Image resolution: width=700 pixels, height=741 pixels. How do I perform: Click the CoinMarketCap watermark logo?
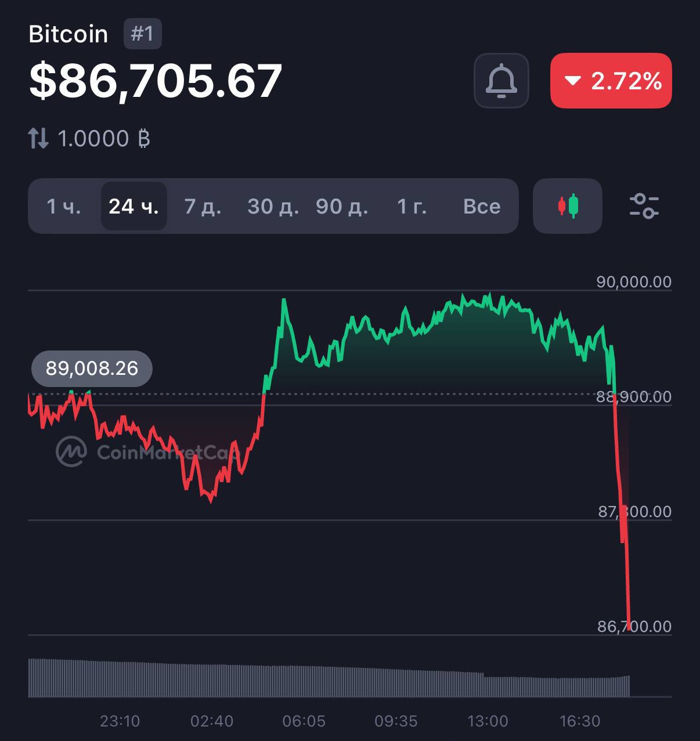(71, 451)
